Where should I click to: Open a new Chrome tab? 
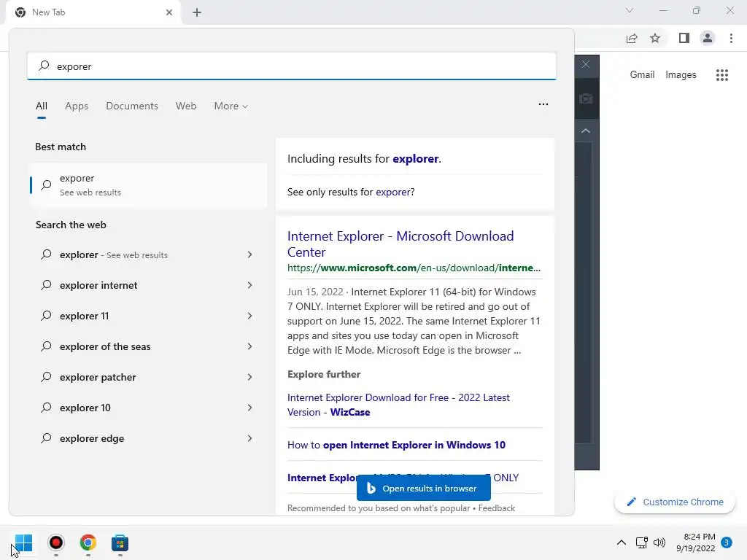(x=197, y=12)
